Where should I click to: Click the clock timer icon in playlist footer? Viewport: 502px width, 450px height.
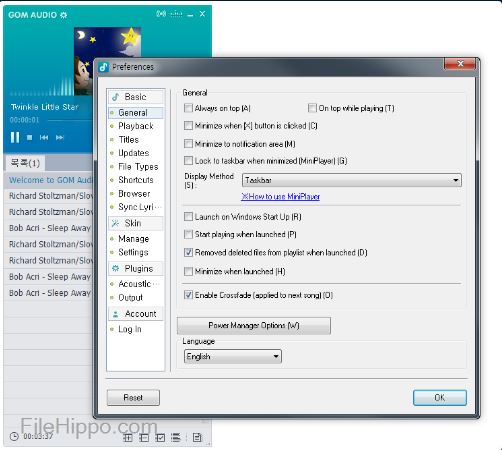pyautogui.click(x=14, y=436)
